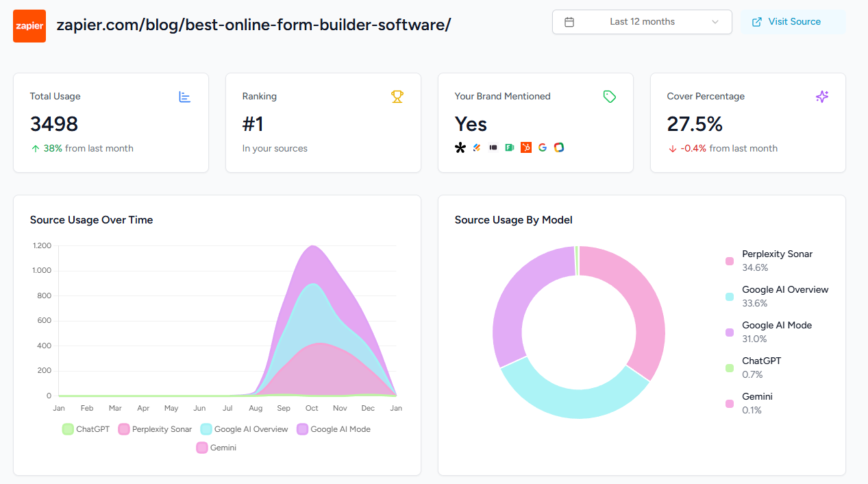Toggle ChatGPT series in area chart legend

(86, 429)
